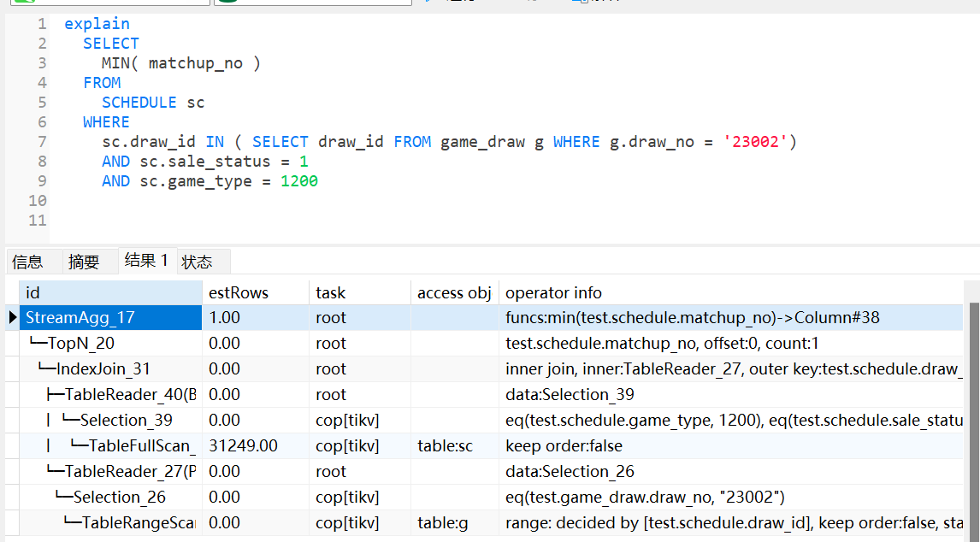Screen dimensions: 980x542
Task: Click the current-row arrow beside StreamAgg_17
Action: click(x=12, y=318)
